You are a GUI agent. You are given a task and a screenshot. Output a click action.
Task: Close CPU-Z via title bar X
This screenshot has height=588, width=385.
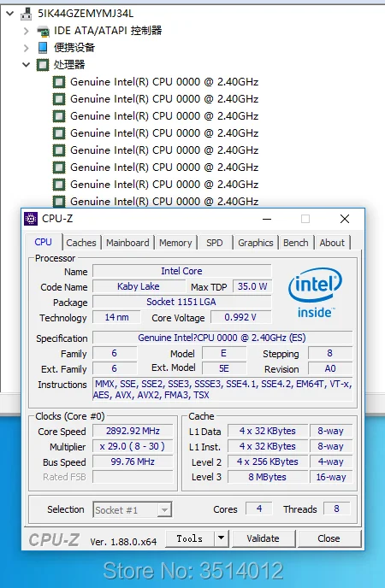coord(345,219)
